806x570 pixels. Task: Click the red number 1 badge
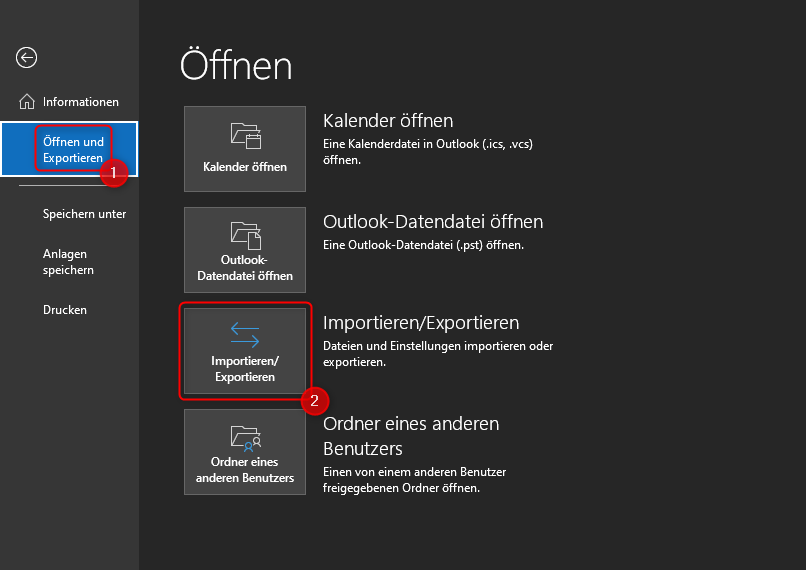point(113,173)
